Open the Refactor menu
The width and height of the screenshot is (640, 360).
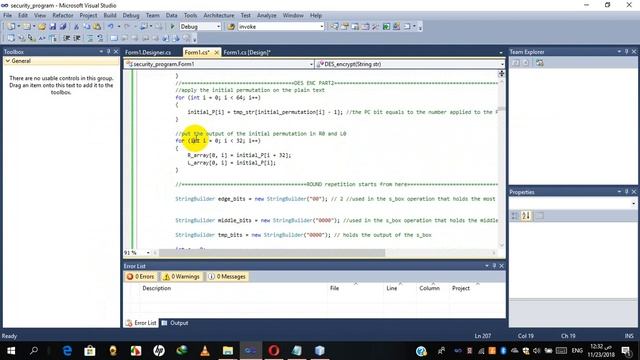(x=62, y=15)
